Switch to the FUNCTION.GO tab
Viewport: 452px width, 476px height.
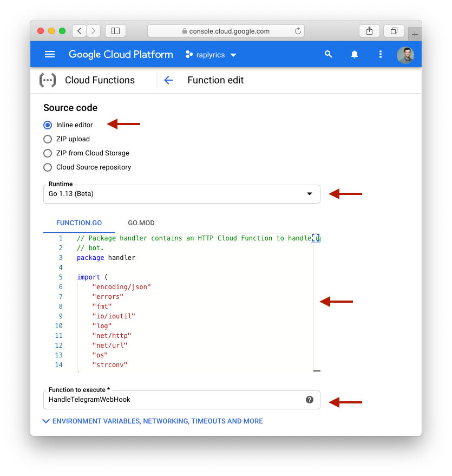79,223
